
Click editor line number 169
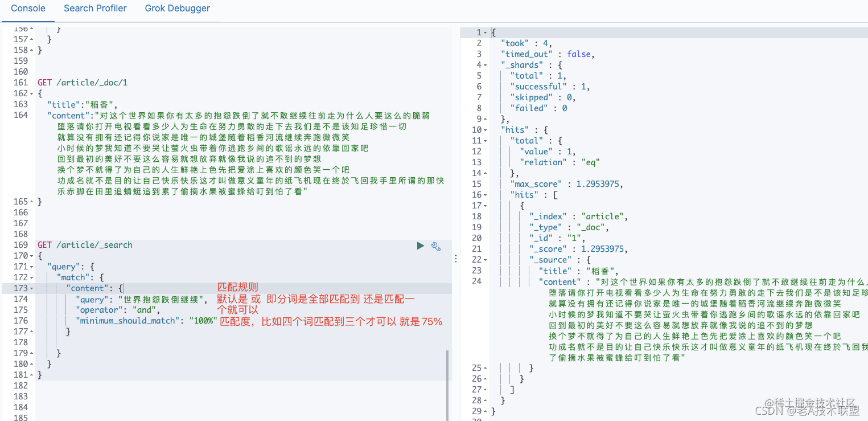pyautogui.click(x=20, y=245)
